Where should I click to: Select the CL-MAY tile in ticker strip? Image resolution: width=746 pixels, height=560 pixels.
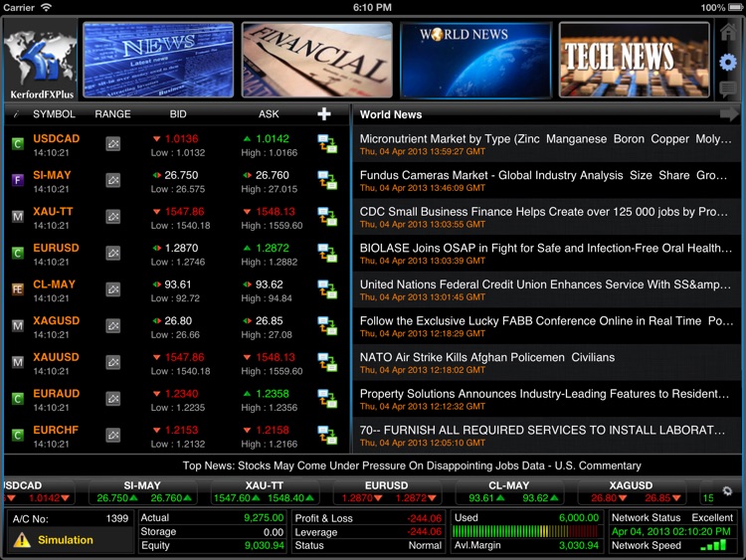pyautogui.click(x=509, y=492)
